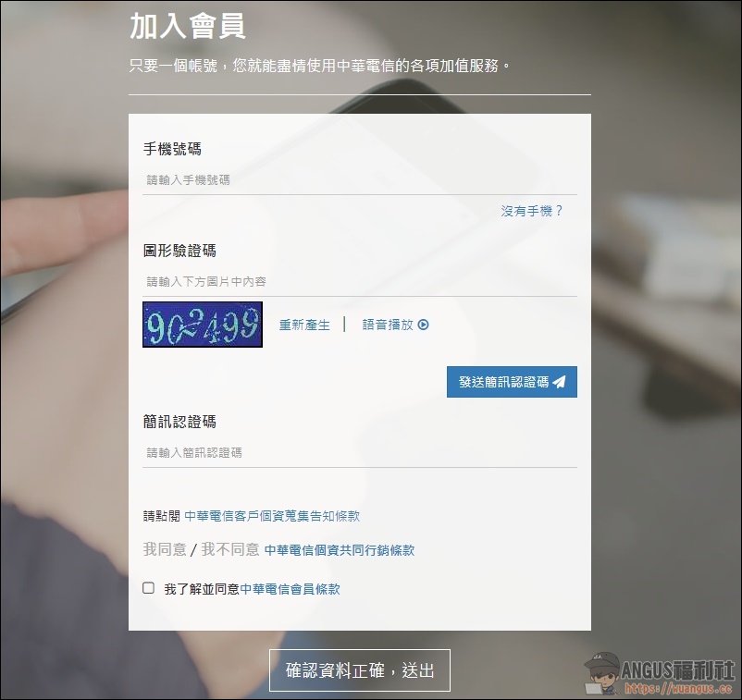The width and height of the screenshot is (742, 700).
Task: Open 中華電信客戶個資蒐集告知條款 link
Action: tap(272, 516)
